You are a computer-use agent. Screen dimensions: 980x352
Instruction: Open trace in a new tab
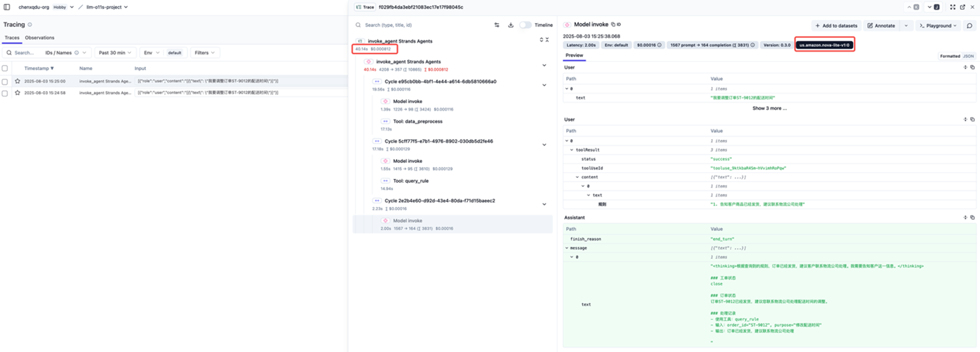[x=962, y=7]
